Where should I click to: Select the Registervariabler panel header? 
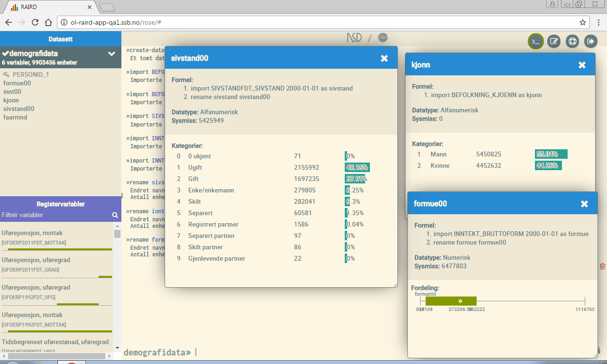[x=61, y=204]
